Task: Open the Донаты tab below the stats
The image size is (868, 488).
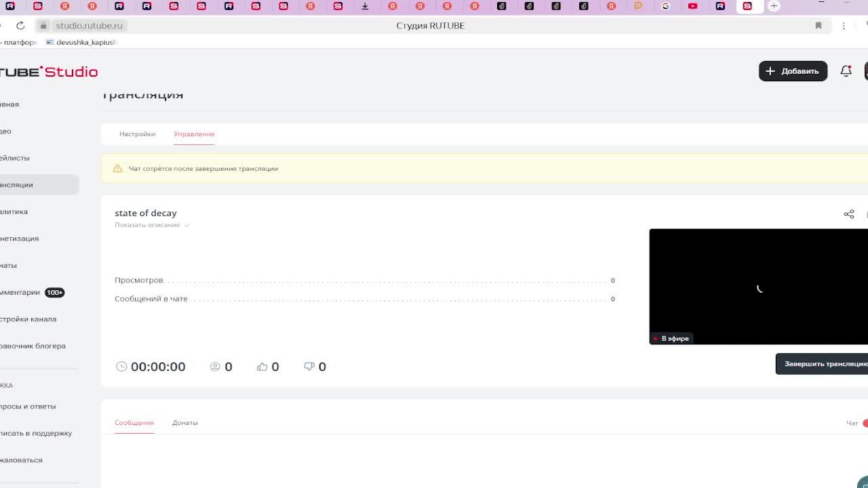Action: [185, 423]
